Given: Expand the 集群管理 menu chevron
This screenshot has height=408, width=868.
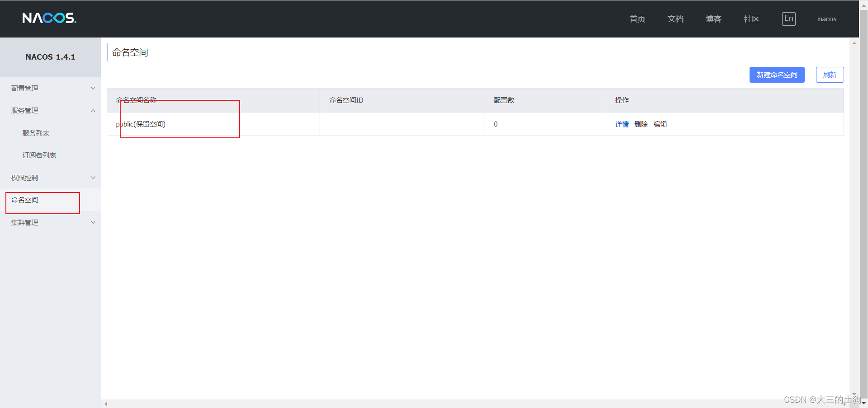Looking at the screenshot, I should 93,222.
